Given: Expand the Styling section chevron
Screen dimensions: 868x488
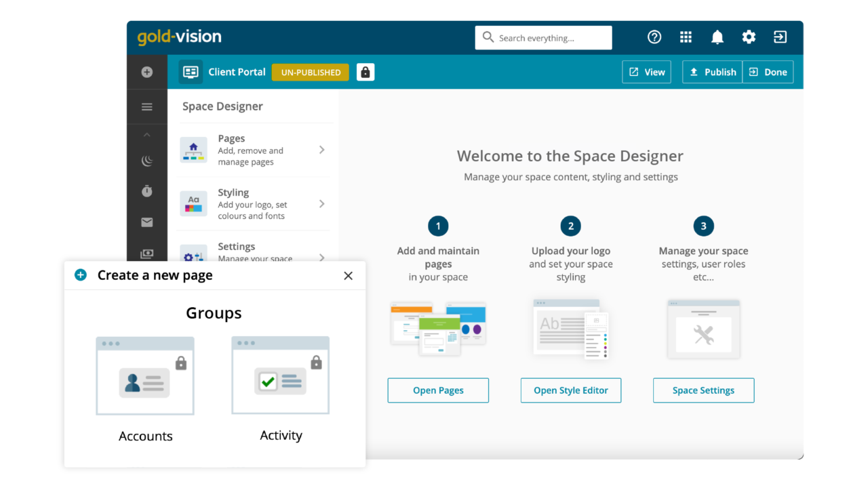Looking at the screenshot, I should pyautogui.click(x=321, y=204).
